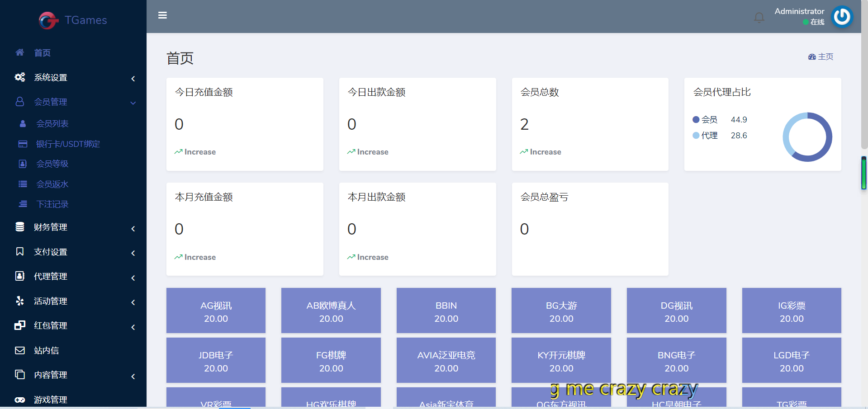Click the JDB电子 balance tile
Viewport: 868px width, 409px height.
click(x=216, y=360)
